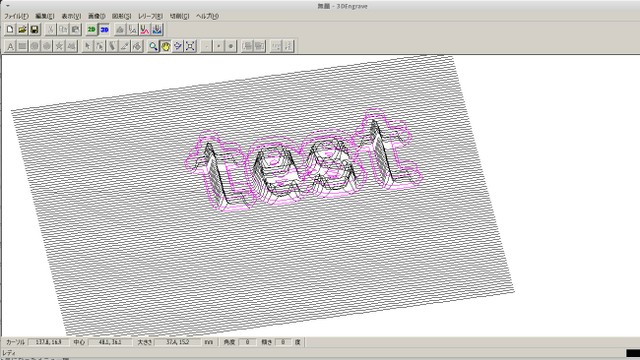Click the magenta 'test' outline in the canvas

coord(304,161)
